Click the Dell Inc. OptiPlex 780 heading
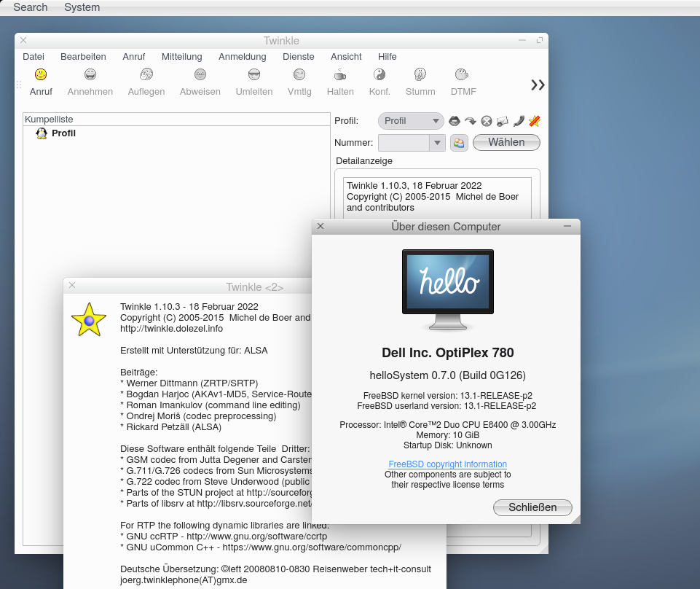700x589 pixels. (448, 353)
